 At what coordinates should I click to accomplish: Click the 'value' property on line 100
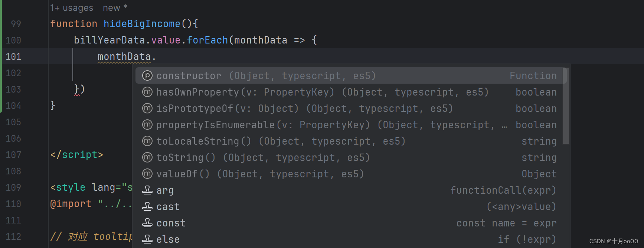point(166,40)
